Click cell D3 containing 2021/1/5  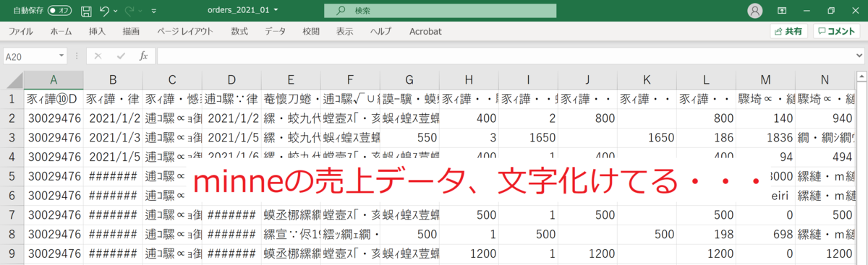(231, 138)
